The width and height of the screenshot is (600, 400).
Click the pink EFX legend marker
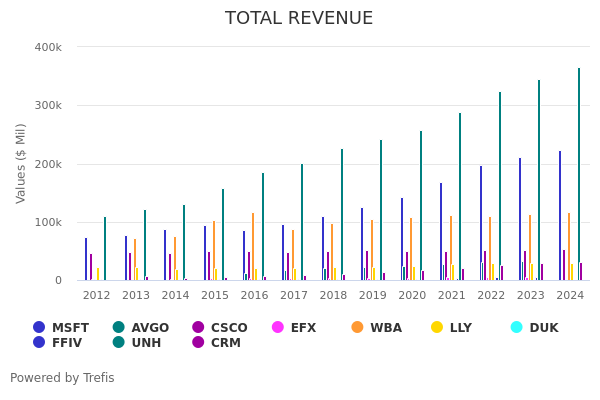point(279,328)
